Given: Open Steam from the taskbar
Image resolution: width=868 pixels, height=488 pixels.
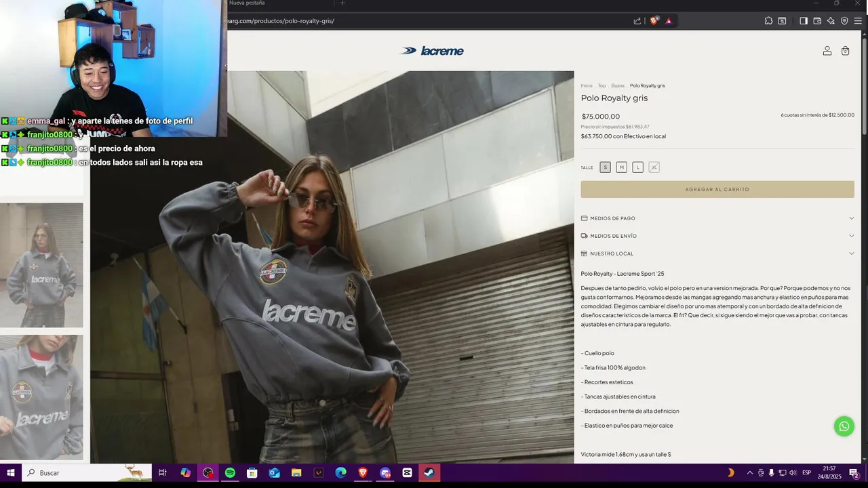Looking at the screenshot, I should (429, 472).
